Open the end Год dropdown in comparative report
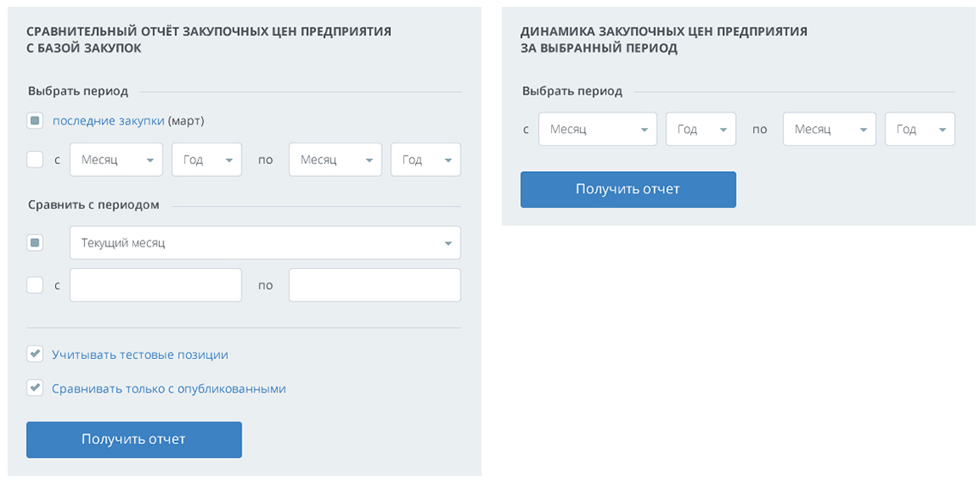 (x=426, y=160)
